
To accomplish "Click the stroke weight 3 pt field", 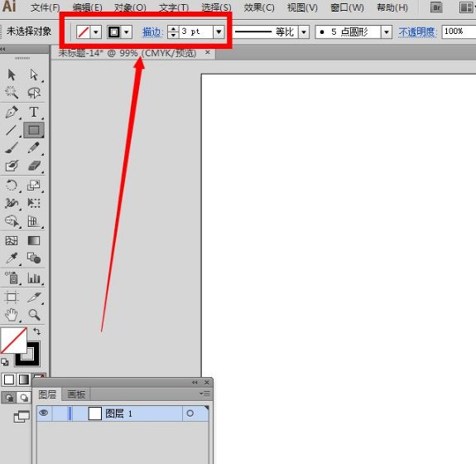I will (196, 32).
